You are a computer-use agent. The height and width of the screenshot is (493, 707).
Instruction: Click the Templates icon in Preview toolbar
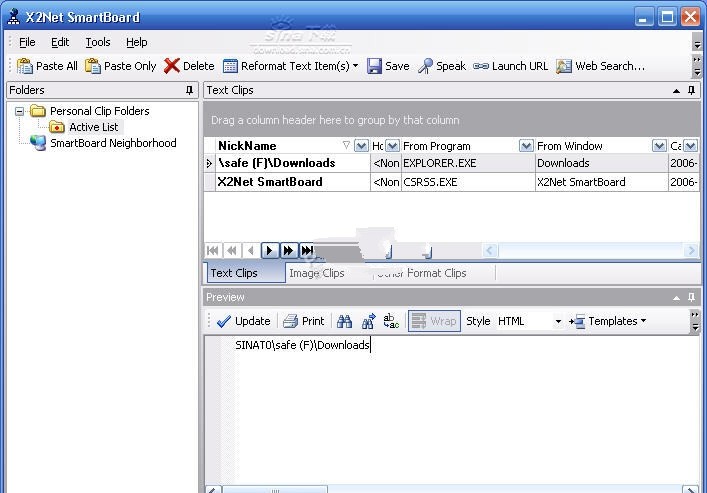pos(577,321)
